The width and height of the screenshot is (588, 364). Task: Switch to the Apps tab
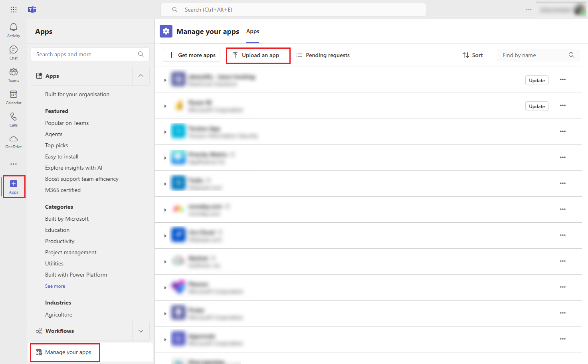(x=252, y=31)
